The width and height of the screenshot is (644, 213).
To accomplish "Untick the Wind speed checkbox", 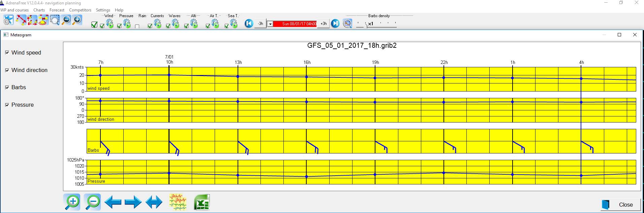I will [7, 53].
